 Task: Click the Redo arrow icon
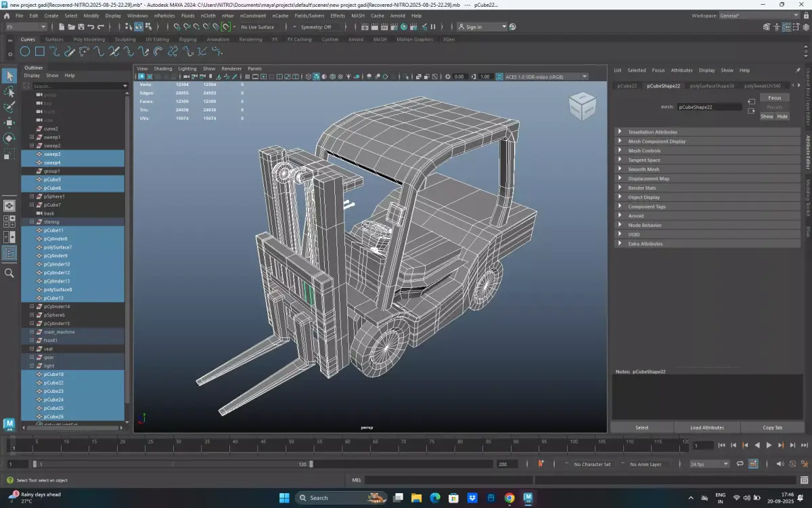100,27
